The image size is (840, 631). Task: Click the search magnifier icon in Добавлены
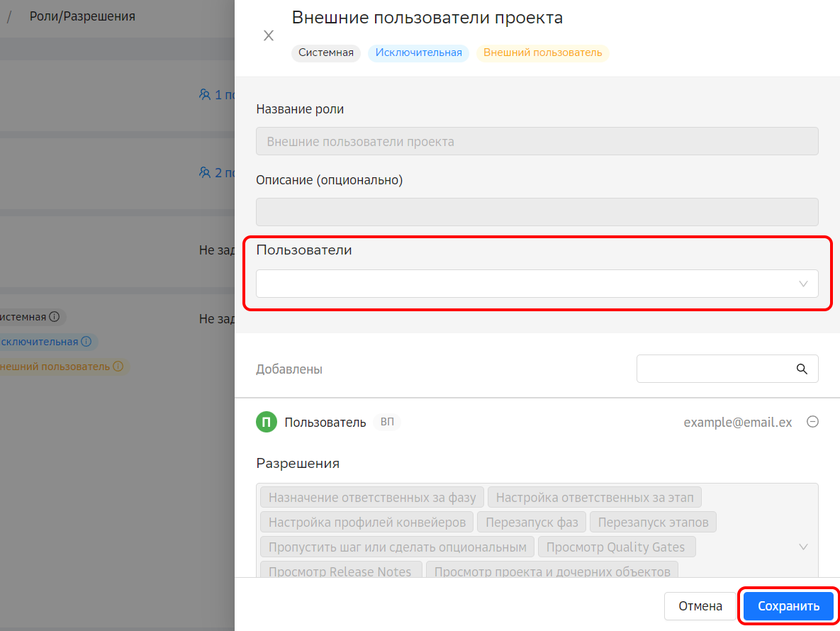[x=802, y=369]
